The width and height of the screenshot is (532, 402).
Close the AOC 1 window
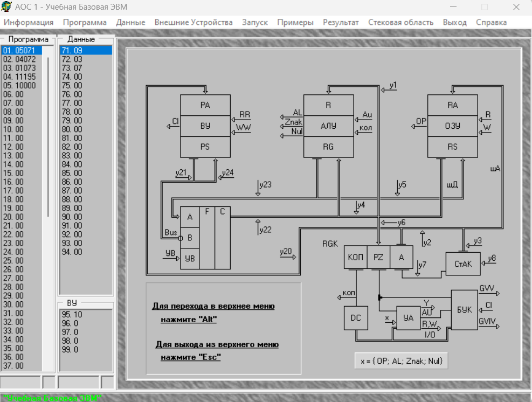(516, 7)
